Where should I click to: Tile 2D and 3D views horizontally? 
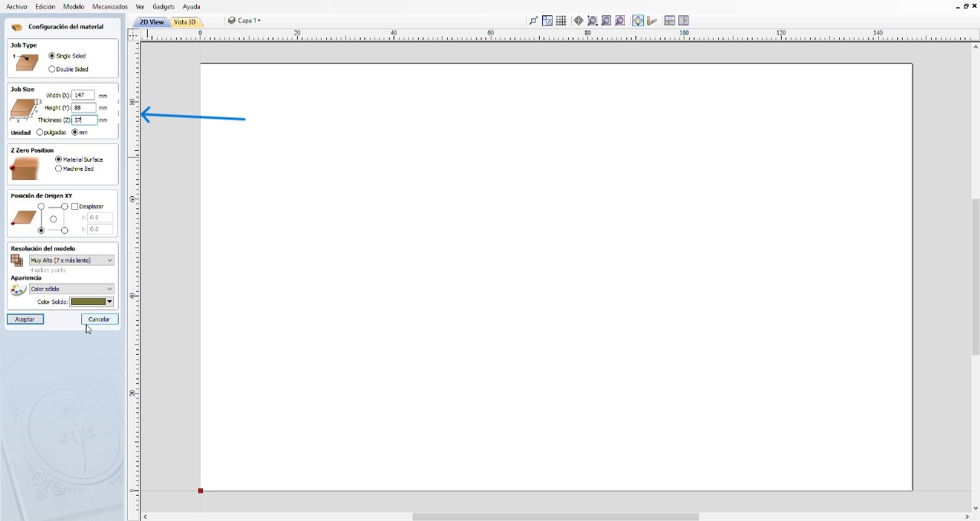pos(670,21)
